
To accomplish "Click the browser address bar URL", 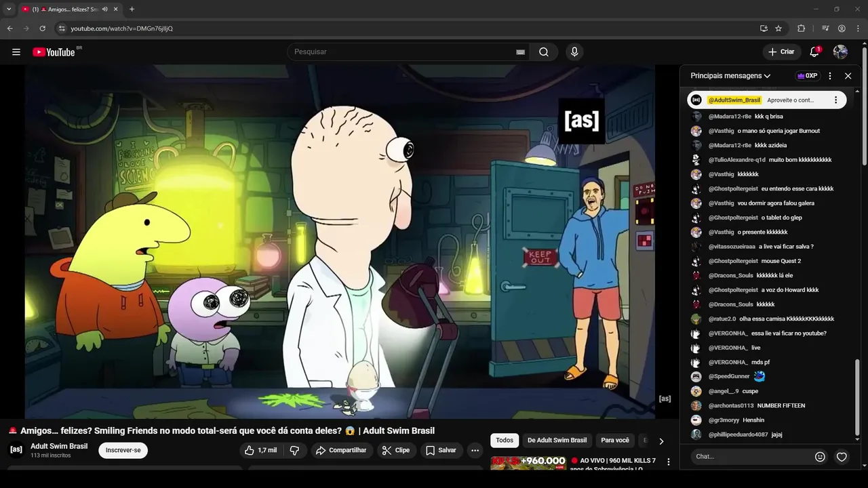I will pos(122,28).
